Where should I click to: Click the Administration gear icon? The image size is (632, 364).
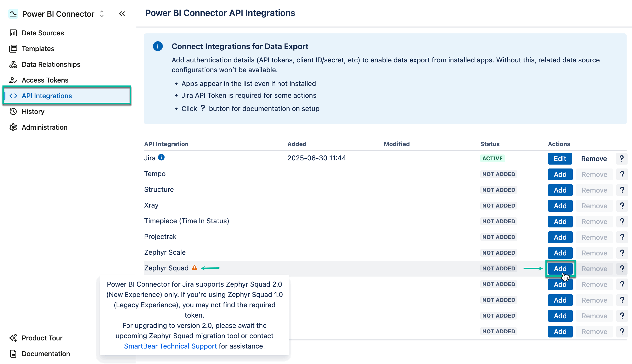[13, 127]
